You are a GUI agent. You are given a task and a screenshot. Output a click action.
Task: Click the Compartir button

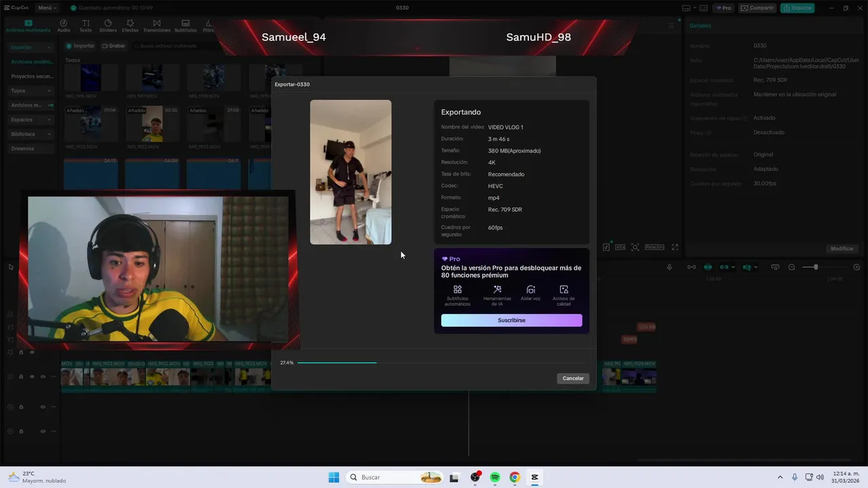757,8
